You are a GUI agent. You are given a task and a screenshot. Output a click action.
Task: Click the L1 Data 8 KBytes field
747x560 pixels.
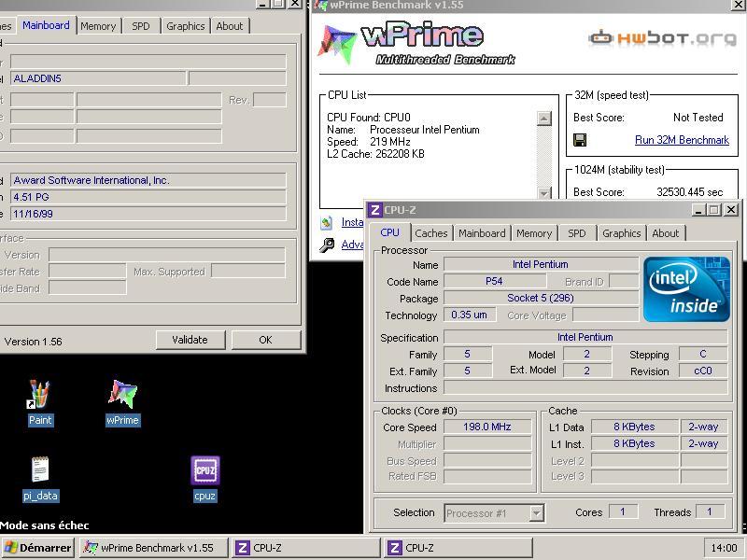click(634, 427)
